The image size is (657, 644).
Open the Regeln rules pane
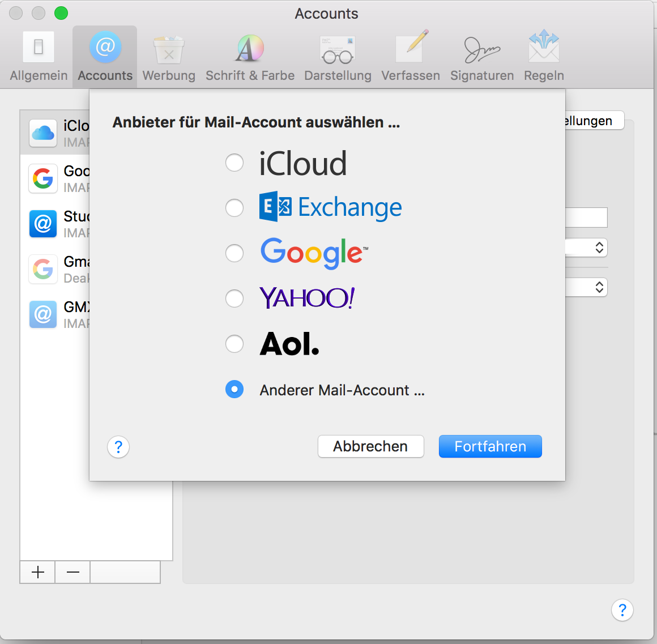pos(544,57)
